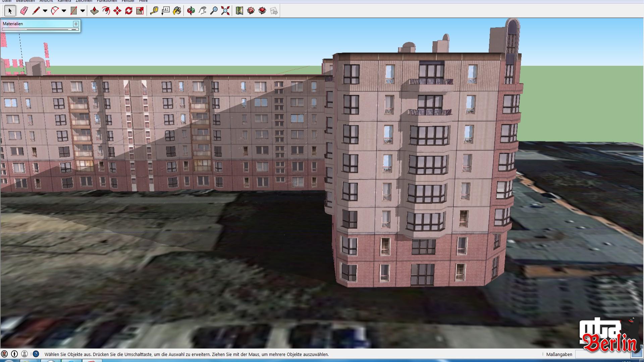
Task: Click the Zoom Extents tool
Action: 225,11
